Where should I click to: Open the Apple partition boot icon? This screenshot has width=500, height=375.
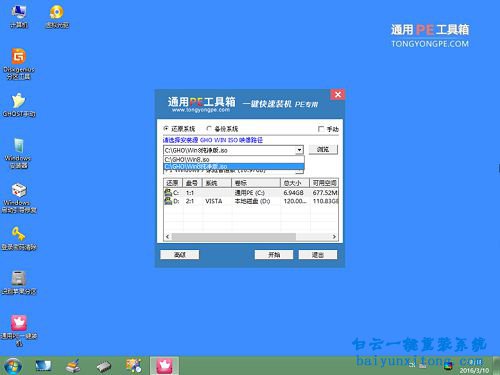(19, 283)
